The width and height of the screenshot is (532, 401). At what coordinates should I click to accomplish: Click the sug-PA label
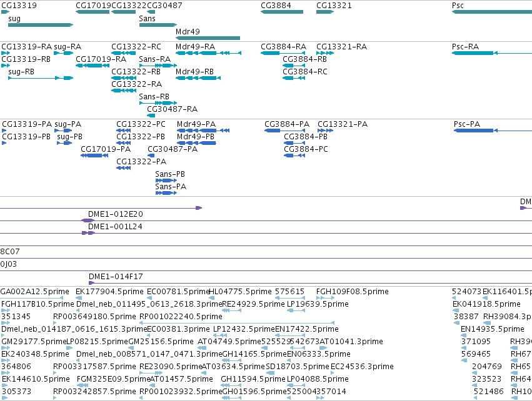point(68,124)
